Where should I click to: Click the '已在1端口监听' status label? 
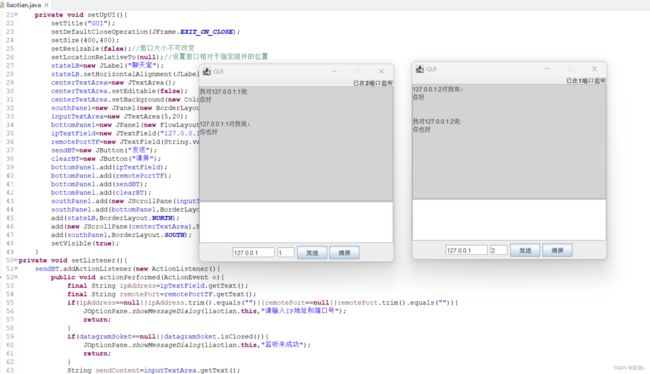point(586,81)
